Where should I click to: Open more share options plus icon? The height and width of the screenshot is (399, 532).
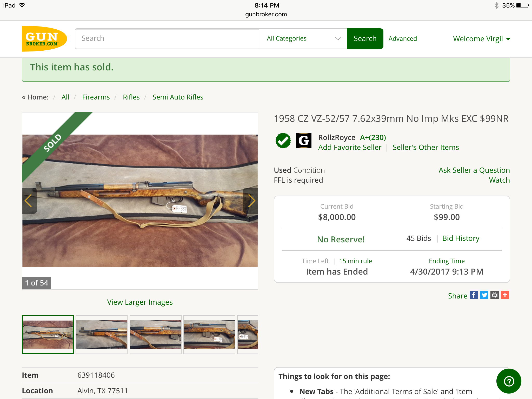(x=505, y=295)
